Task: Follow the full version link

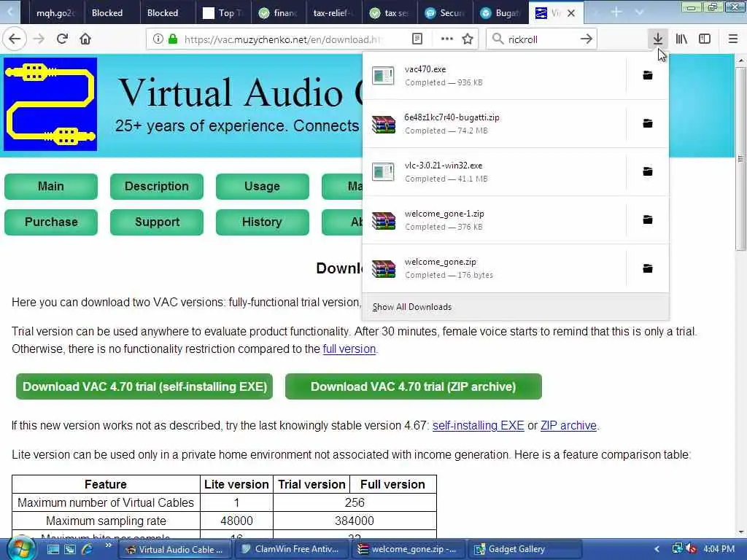Action: [x=349, y=349]
